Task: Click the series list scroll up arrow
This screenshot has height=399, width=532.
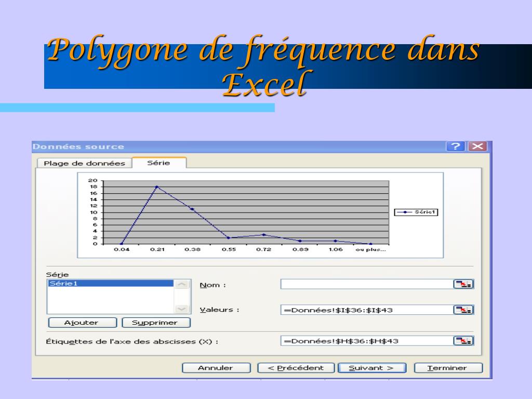Action: tap(181, 284)
